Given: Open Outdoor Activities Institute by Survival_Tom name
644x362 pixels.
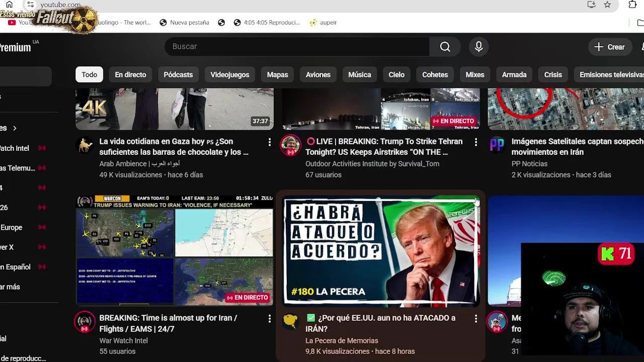Looking at the screenshot, I should click(372, 164).
